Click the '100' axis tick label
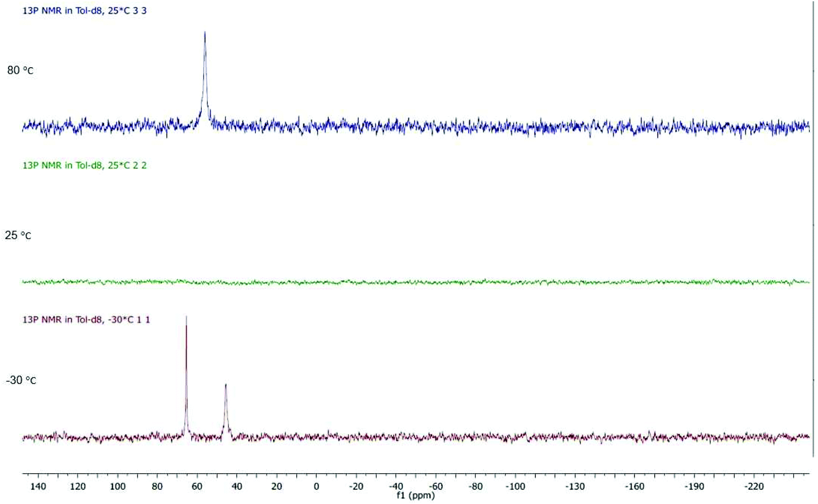818x504 pixels. (118, 486)
